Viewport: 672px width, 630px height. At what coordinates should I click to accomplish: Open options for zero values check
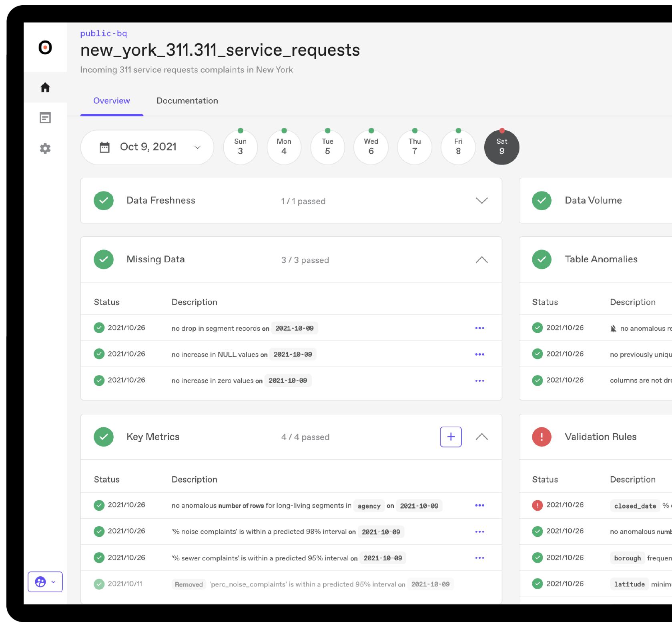point(479,381)
